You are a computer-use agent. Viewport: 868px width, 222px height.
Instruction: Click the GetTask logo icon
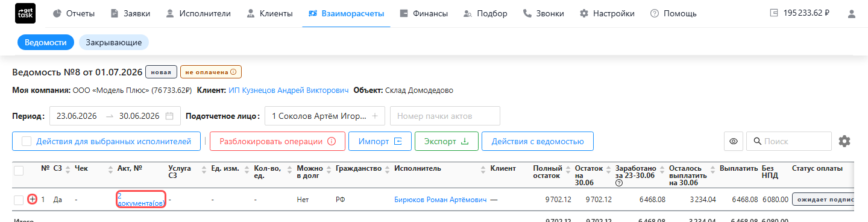pos(25,13)
